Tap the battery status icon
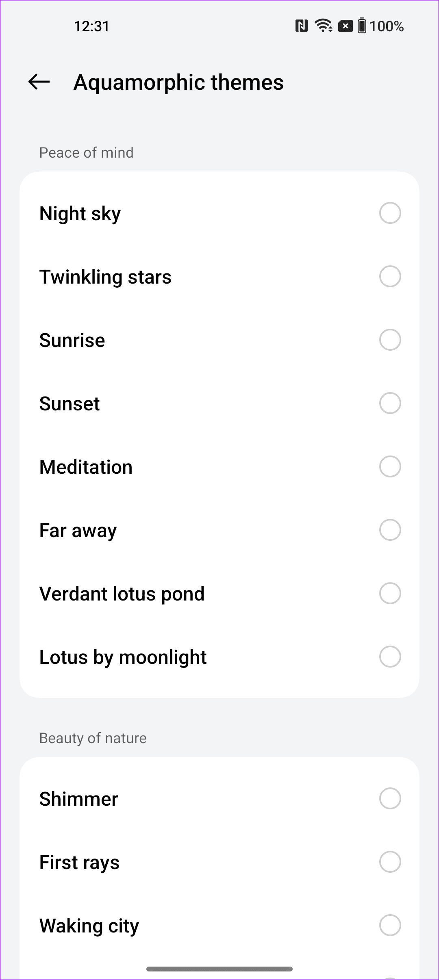 click(x=362, y=26)
